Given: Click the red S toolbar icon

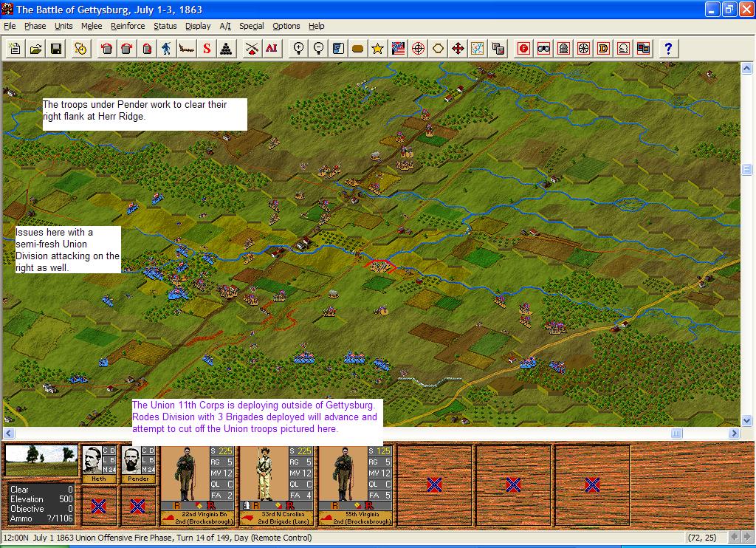Looking at the screenshot, I should [x=207, y=49].
